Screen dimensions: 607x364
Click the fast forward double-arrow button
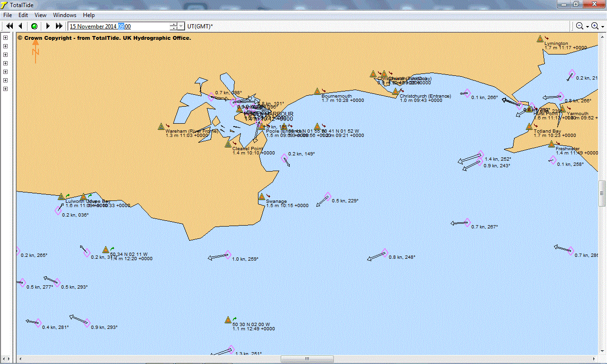click(59, 26)
